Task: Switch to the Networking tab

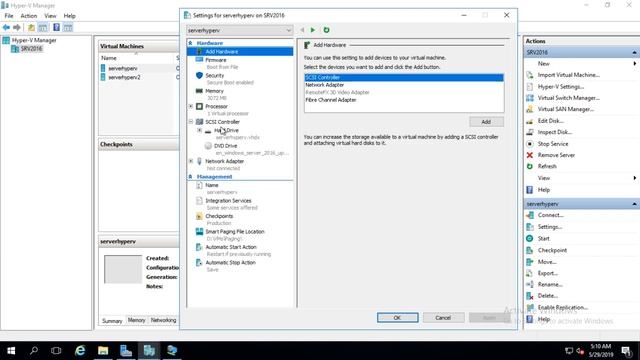Action: (163, 320)
